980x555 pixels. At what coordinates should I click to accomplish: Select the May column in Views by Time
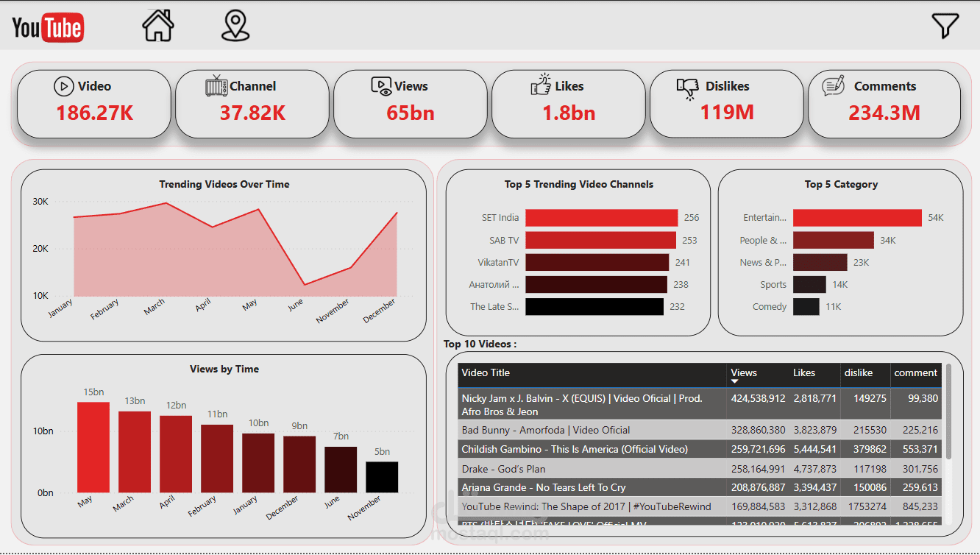click(93, 448)
